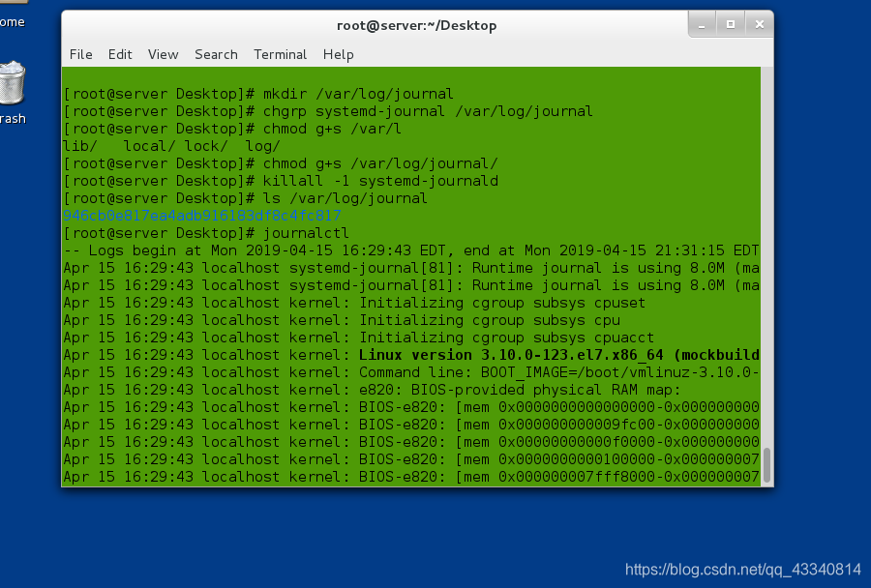871x588 pixels.
Task: Click the tab-completion line 'lib/ local/ lock/ log/'
Action: [x=171, y=146]
